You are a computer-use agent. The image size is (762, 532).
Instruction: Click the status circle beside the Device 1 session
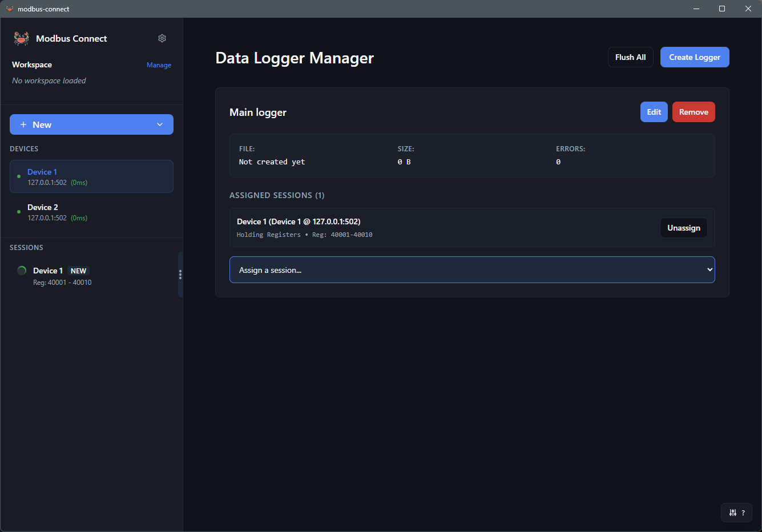21,271
